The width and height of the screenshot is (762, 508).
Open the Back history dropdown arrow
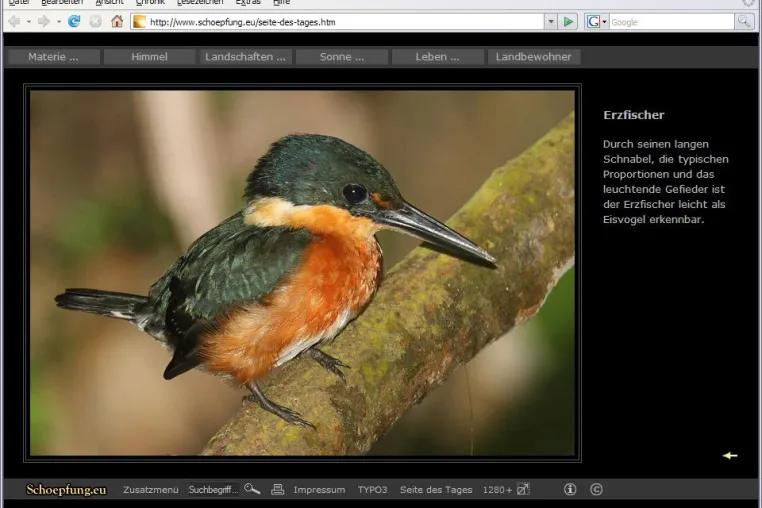point(29,22)
